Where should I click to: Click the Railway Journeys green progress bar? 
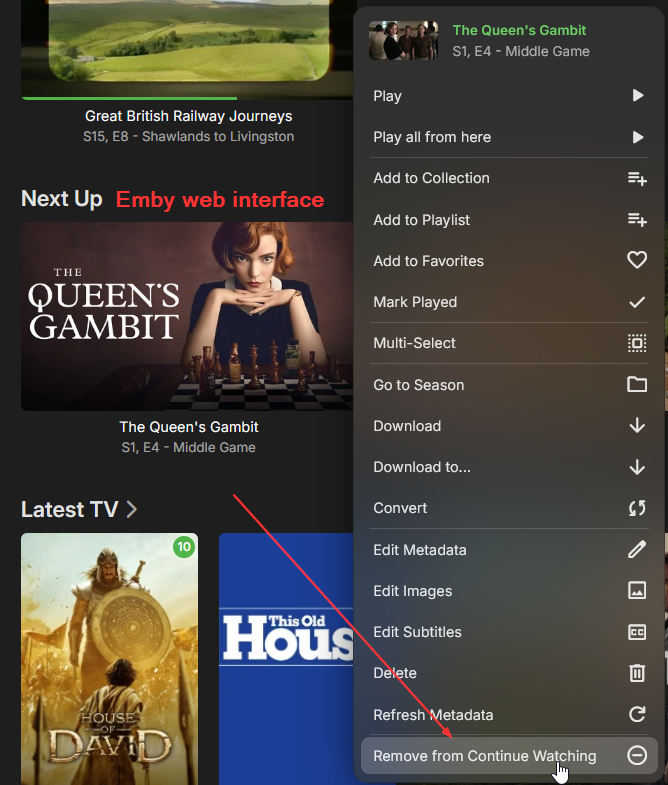(130, 98)
